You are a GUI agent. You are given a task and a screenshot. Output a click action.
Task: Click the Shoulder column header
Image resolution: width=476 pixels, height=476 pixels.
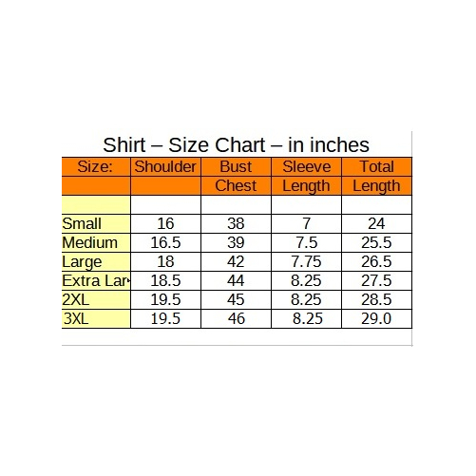pyautogui.click(x=165, y=167)
